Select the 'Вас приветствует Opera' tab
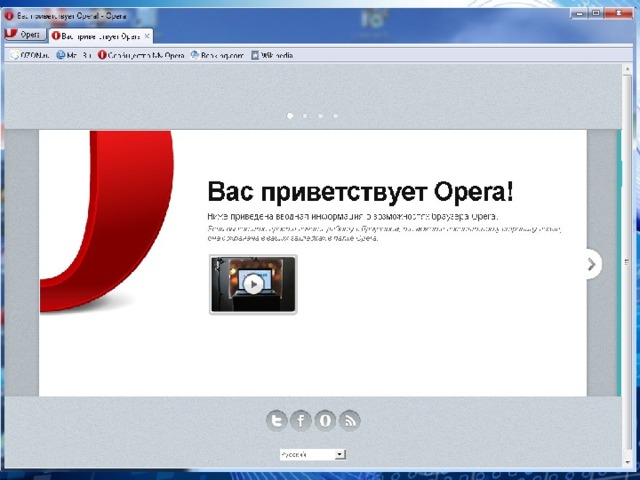Image resolution: width=640 pixels, height=480 pixels. (x=101, y=36)
